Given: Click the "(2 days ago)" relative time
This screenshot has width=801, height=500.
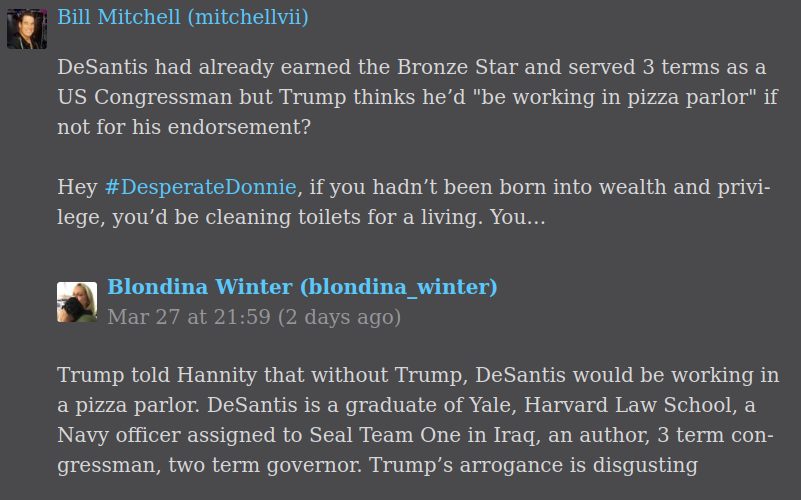Looking at the screenshot, I should coord(339,317).
